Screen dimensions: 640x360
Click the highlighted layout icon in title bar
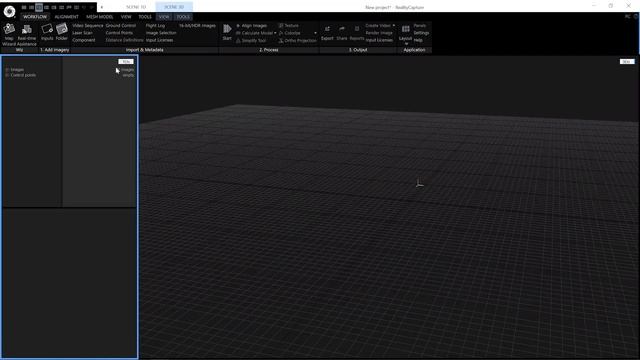click(39, 7)
